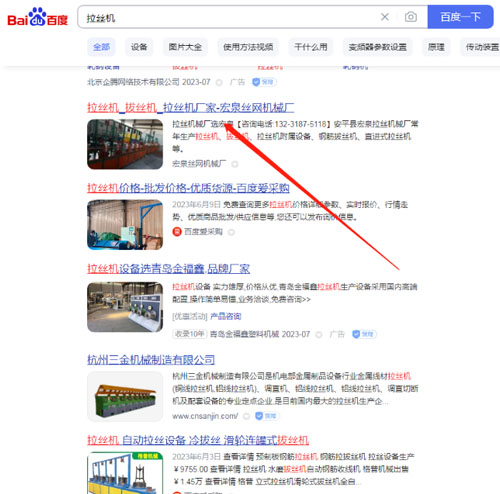
Task: Open the 百度爱采购 result thumbnail
Action: [125, 225]
